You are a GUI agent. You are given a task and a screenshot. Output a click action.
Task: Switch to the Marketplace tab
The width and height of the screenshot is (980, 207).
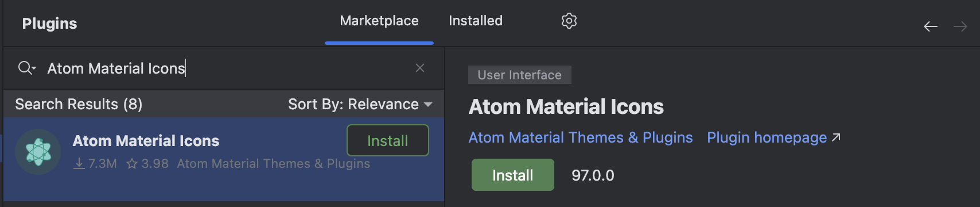coord(379,21)
